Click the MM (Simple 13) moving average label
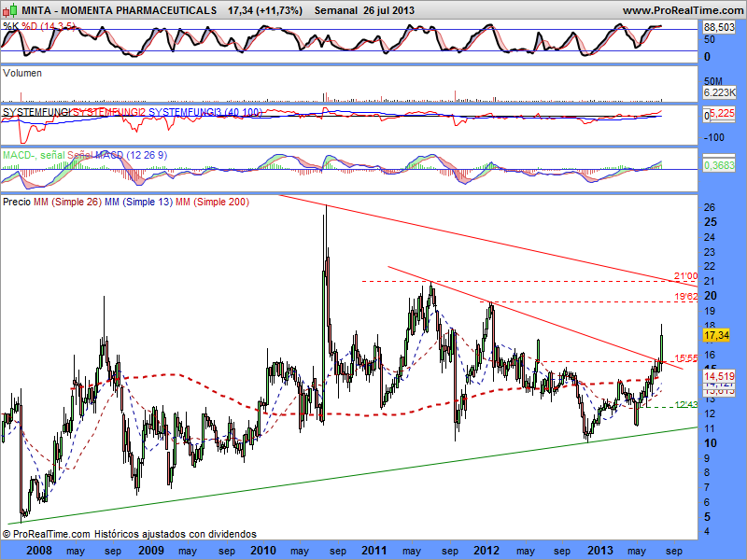 138,202
